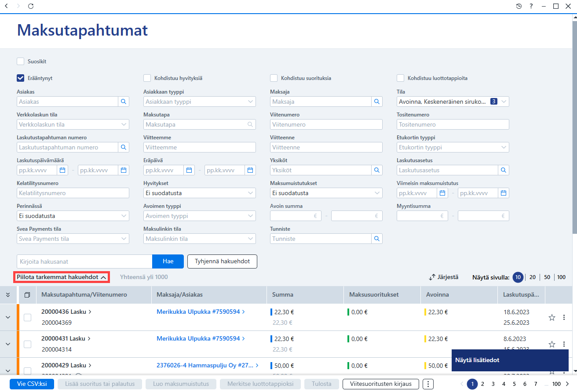Click the search icon in the Asiakas field
Screen dimensions: 577x392
coord(124,102)
